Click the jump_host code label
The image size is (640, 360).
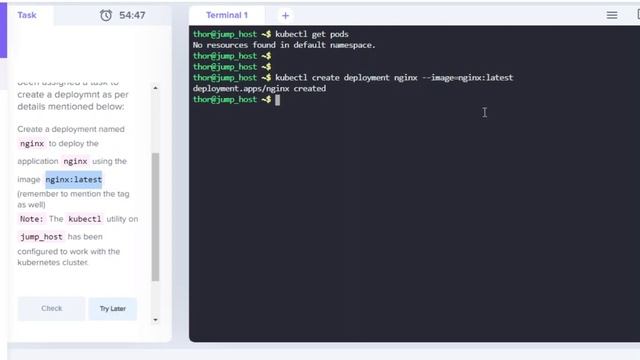41,237
